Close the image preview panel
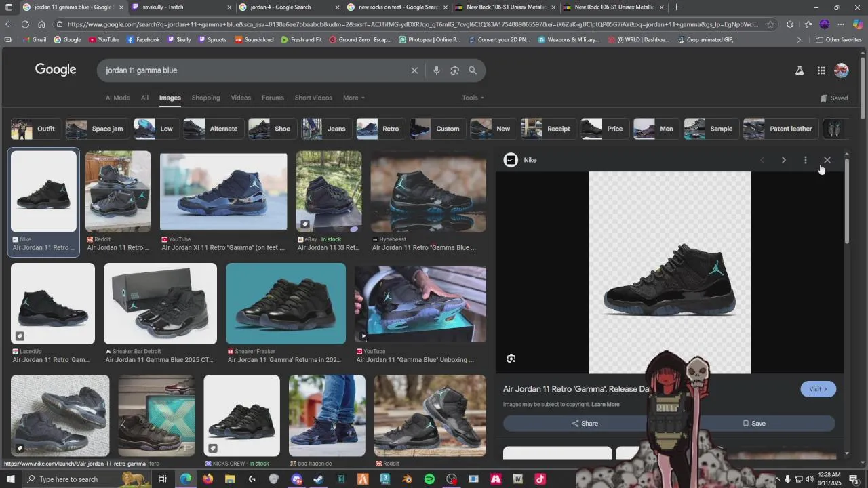This screenshot has height=488, width=868. 827,160
